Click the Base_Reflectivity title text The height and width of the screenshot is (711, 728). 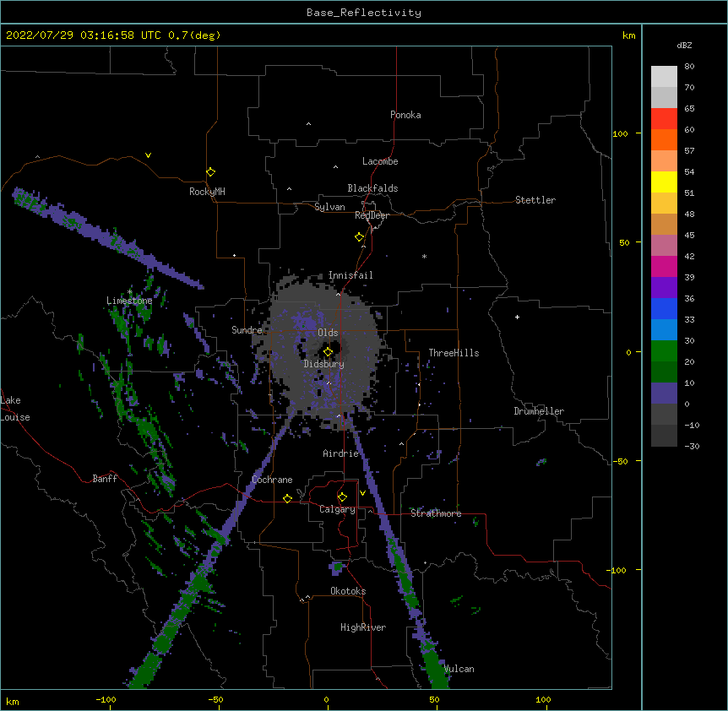[364, 13]
